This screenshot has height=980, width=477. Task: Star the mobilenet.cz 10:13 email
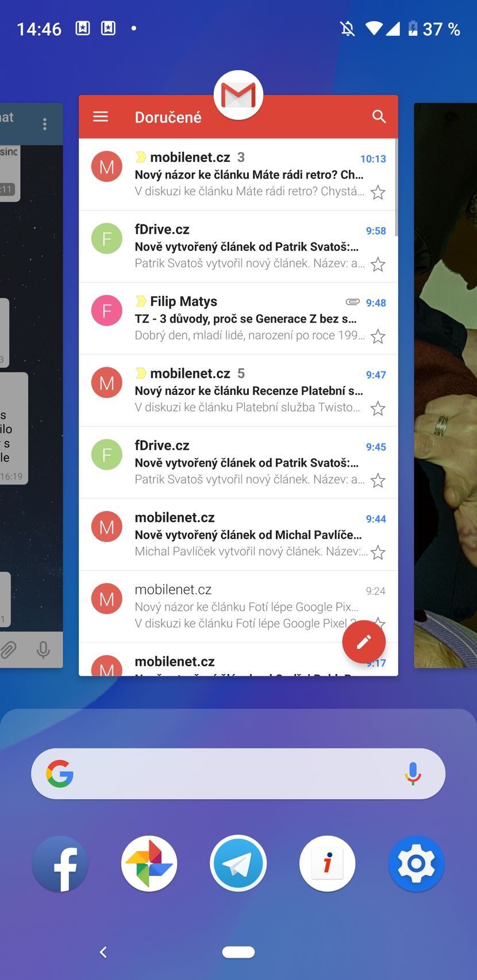pyautogui.click(x=378, y=192)
